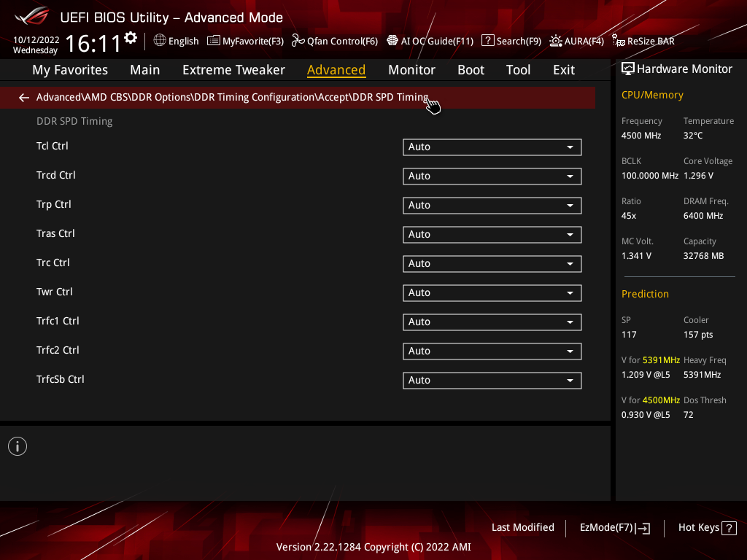Click the DDR SPD Timing heading
The width and height of the screenshot is (747, 560).
tap(74, 122)
